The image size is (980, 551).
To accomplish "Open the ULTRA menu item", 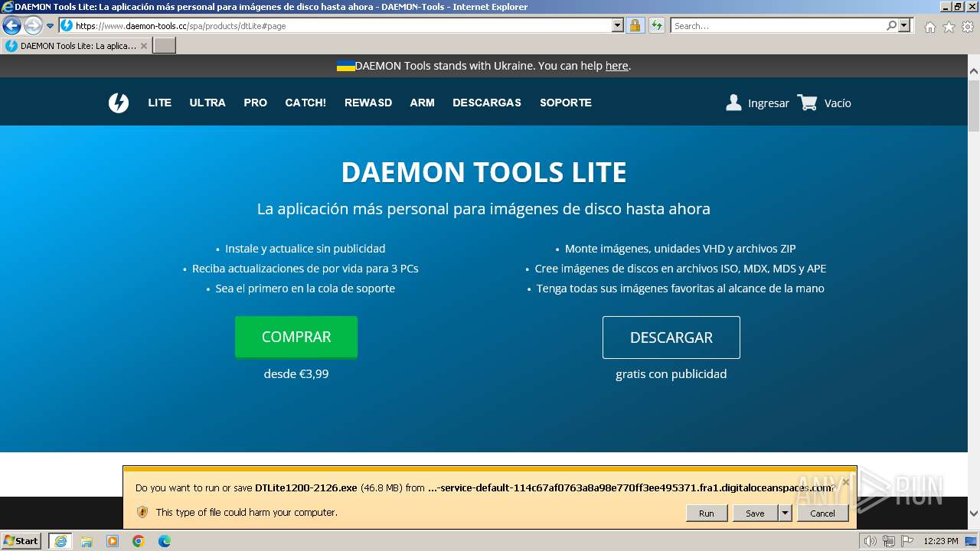I will click(x=207, y=103).
